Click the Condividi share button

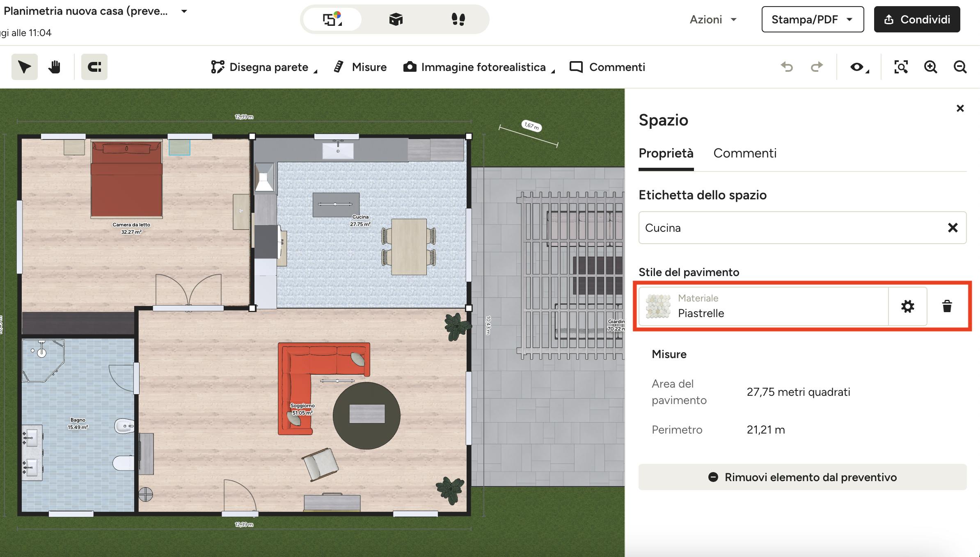(x=917, y=19)
